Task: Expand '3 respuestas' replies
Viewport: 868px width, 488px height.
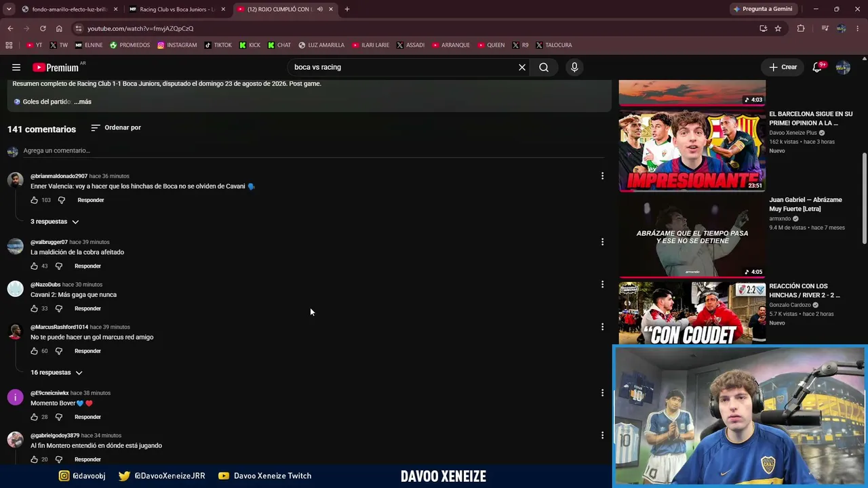Action: [54, 222]
